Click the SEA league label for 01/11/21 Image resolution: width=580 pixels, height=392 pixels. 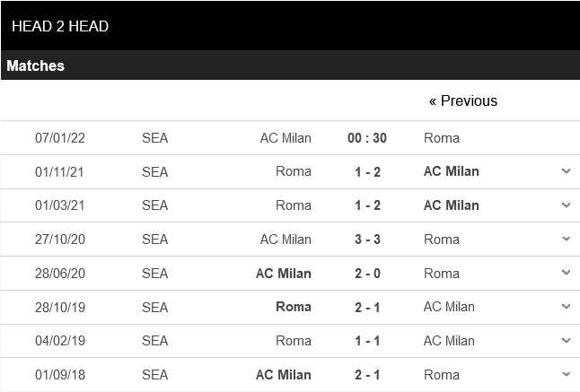click(x=154, y=171)
